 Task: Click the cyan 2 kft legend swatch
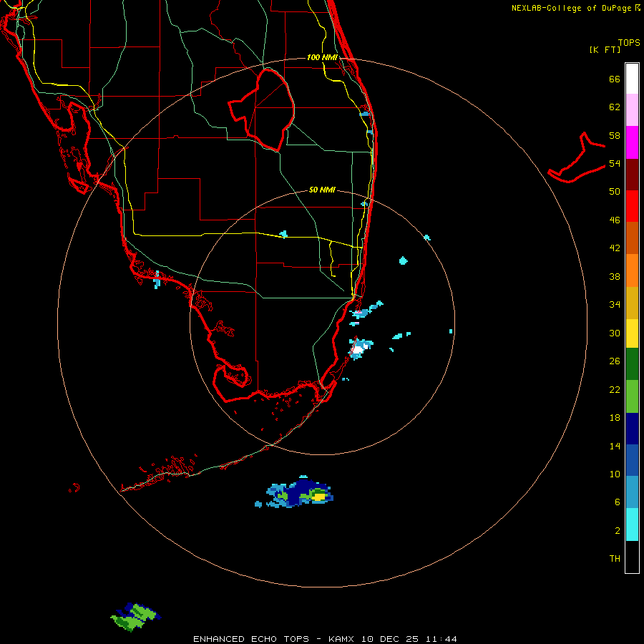pos(632,525)
